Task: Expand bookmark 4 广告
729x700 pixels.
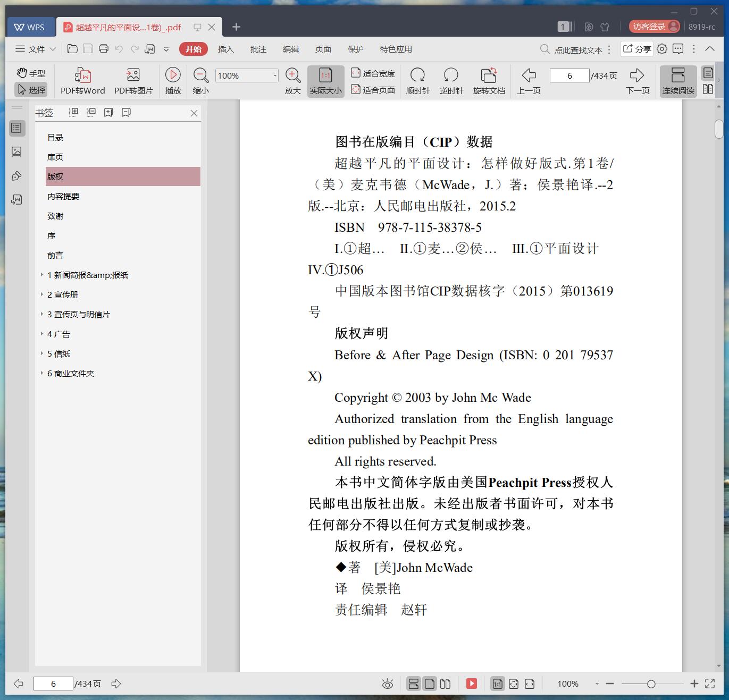Action: point(42,334)
